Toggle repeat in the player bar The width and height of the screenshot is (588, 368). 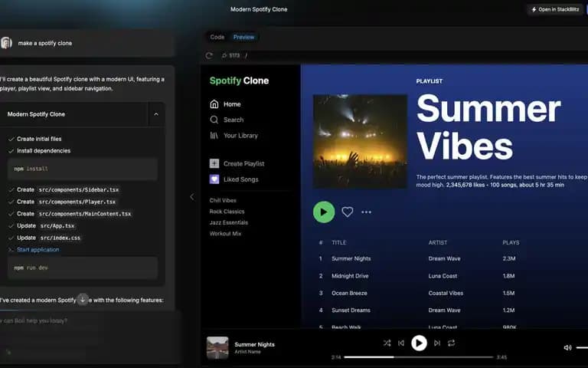[451, 343]
